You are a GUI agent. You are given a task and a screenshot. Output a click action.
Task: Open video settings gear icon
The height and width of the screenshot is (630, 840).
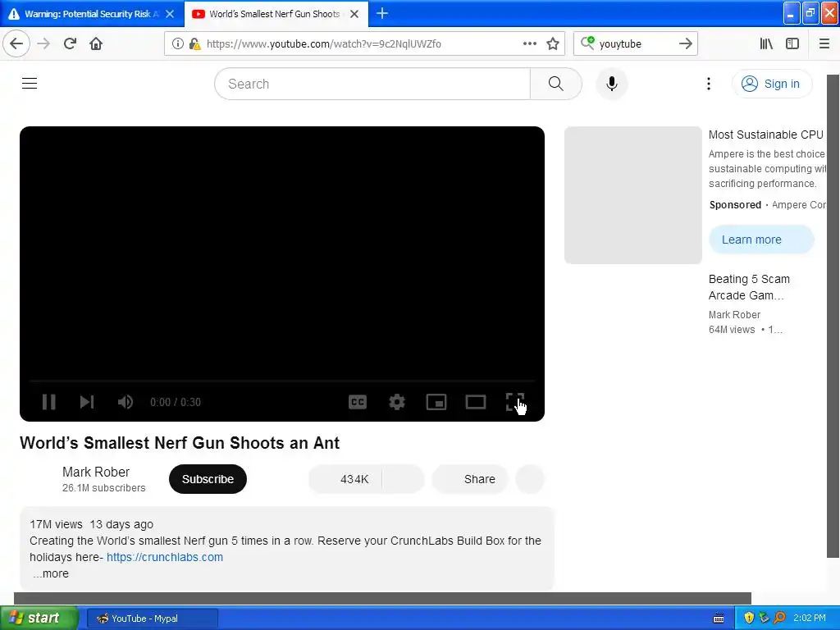(397, 402)
